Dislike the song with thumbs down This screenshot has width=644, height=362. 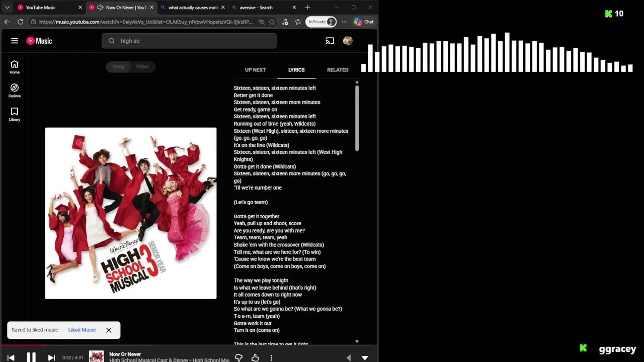click(239, 357)
